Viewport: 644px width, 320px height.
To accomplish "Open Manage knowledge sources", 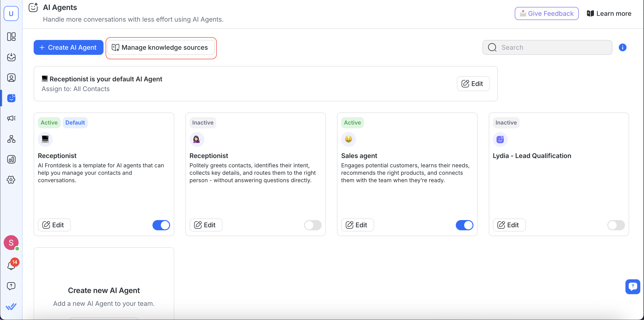I will click(161, 47).
